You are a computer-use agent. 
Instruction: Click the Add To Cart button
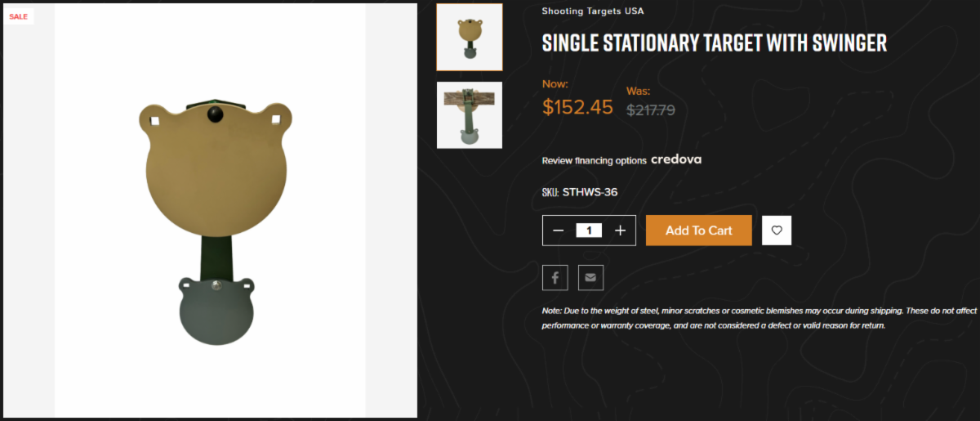point(698,231)
